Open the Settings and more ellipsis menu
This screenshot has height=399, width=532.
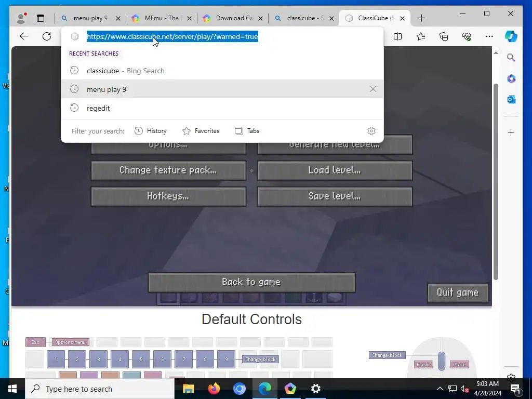[489, 36]
